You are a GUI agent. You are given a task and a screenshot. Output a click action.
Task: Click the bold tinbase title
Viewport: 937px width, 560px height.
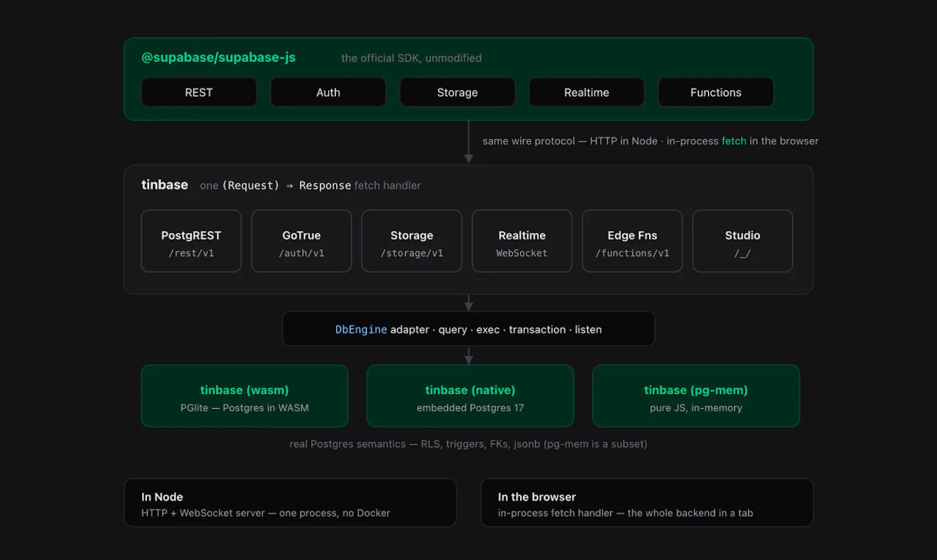pyautogui.click(x=165, y=185)
